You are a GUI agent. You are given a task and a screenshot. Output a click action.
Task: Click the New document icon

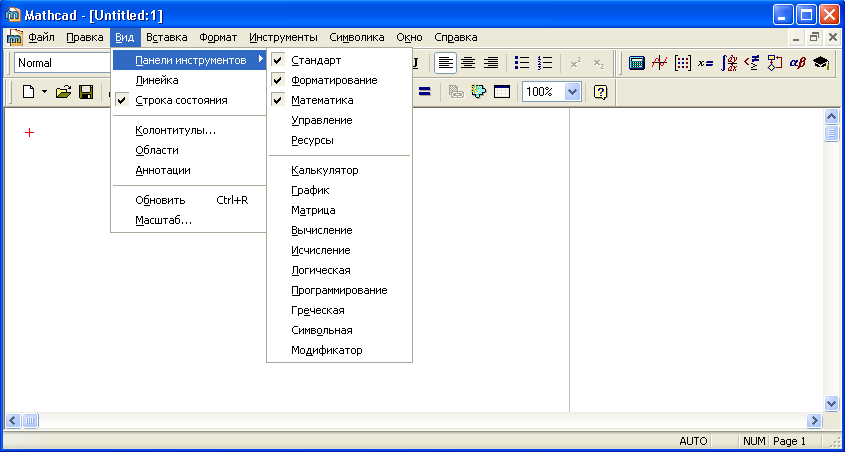point(28,92)
